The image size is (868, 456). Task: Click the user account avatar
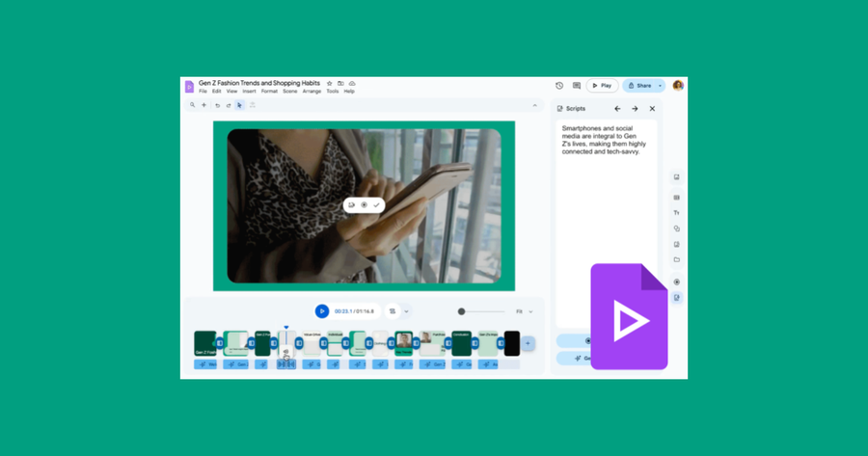(678, 85)
